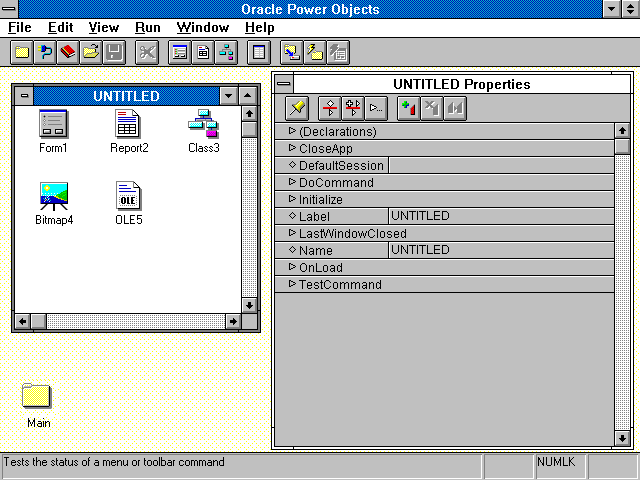Expand the CloseApp method row
This screenshot has height=480, width=640.
[x=292, y=148]
